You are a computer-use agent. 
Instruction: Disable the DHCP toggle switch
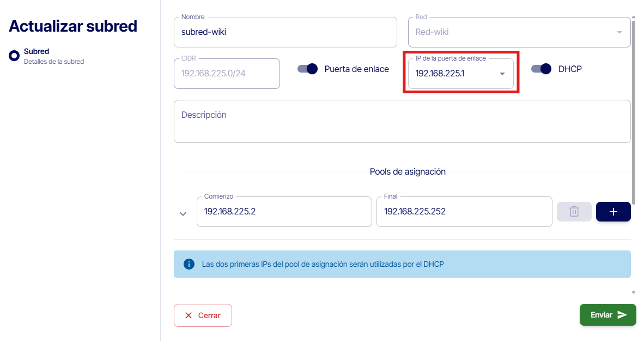point(542,69)
